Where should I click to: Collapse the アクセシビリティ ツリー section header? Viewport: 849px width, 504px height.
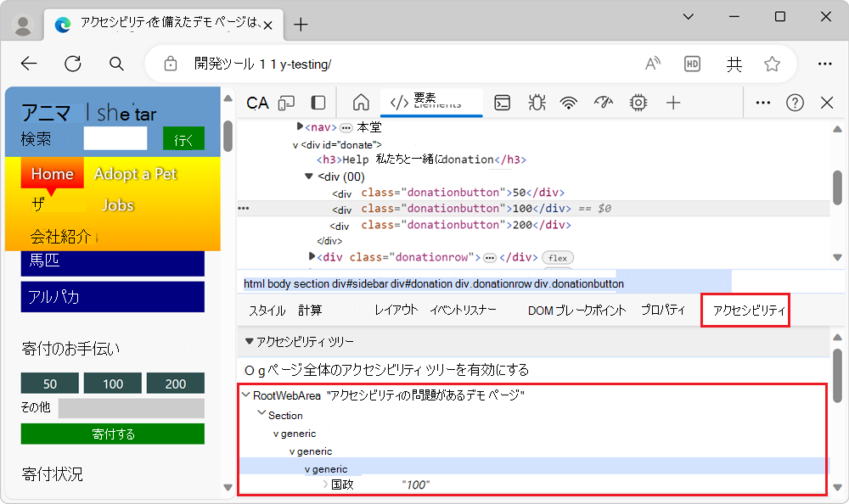pos(245,342)
